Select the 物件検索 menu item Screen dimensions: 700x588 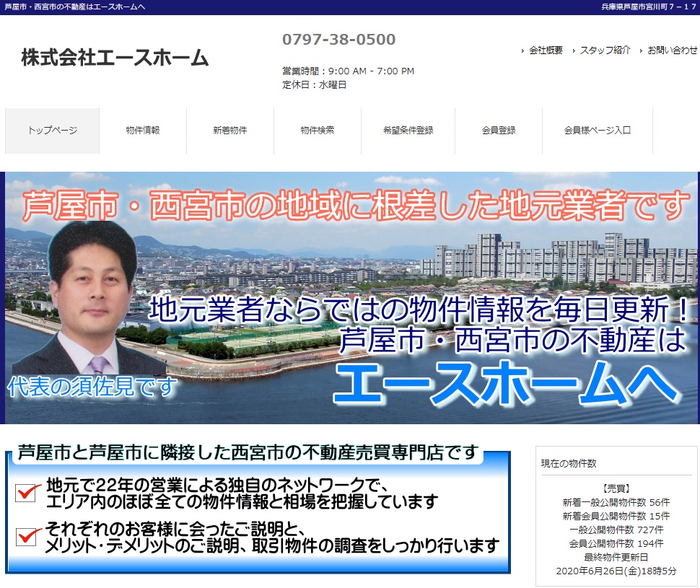(318, 131)
